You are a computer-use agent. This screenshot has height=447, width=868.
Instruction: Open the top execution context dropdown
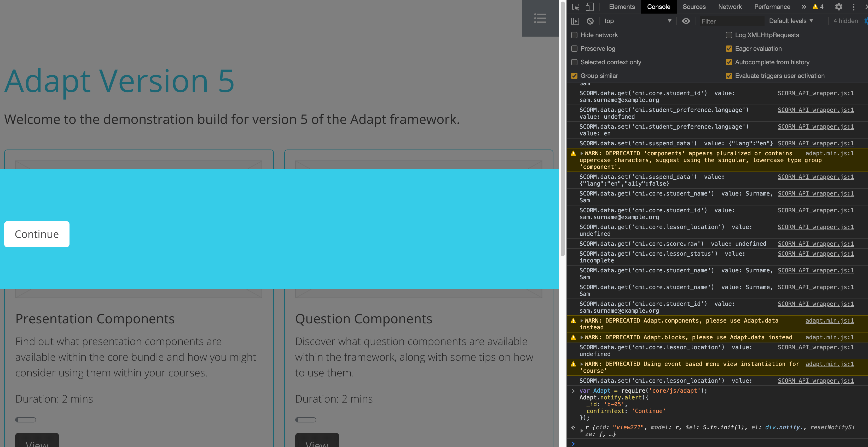click(x=638, y=21)
